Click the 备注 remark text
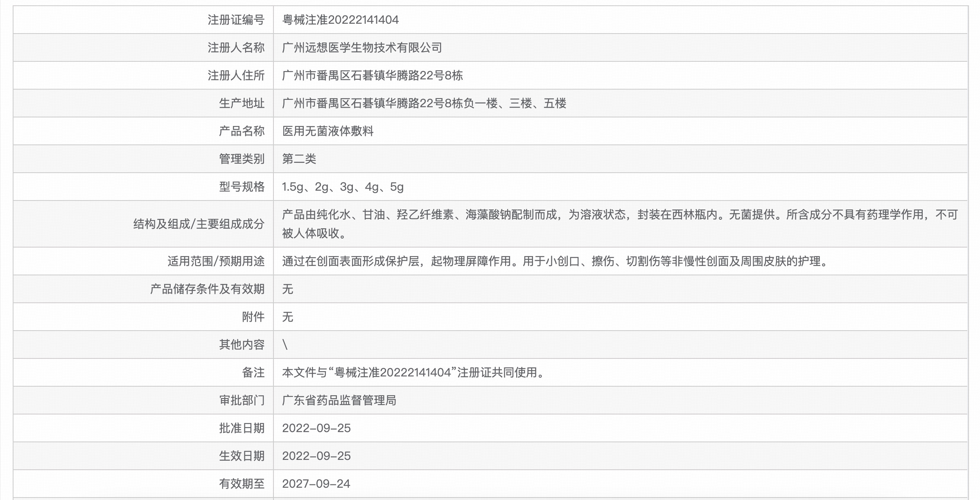This screenshot has width=980, height=500. tap(413, 372)
